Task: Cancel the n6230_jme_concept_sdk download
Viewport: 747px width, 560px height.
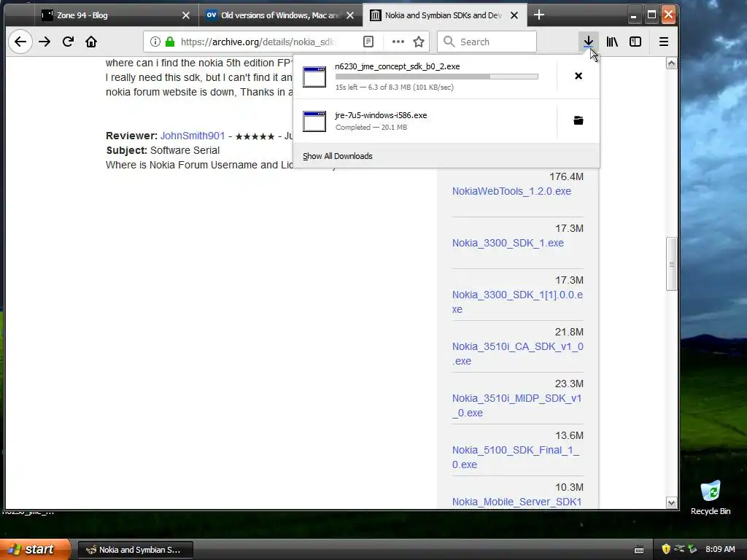Action: 578,76
